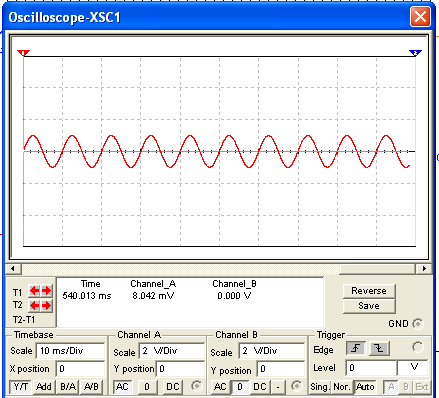Click Channel B Y position field
The width and height of the screenshot is (439, 398).
click(x=281, y=369)
